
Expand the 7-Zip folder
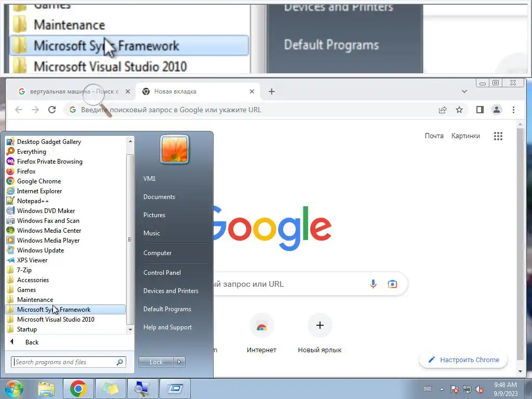(x=65, y=270)
